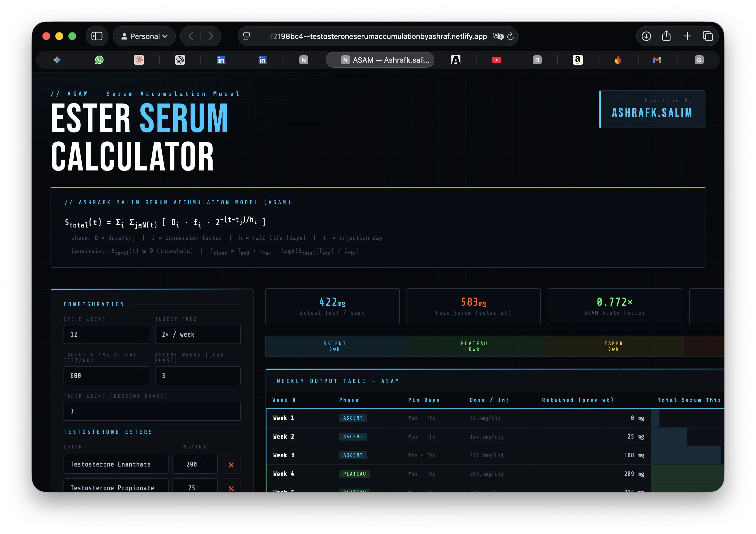Open the WhatsApp pinned tab
The height and width of the screenshot is (534, 756).
pos(99,60)
